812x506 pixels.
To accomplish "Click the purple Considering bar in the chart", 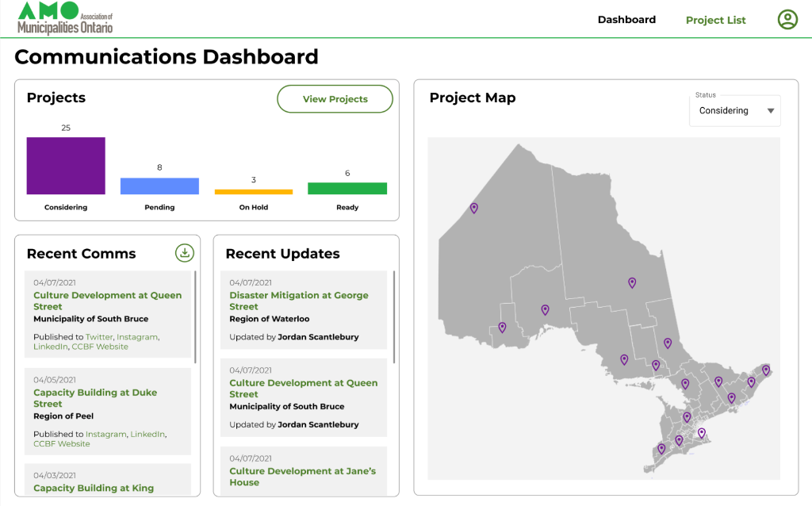I will 66,164.
